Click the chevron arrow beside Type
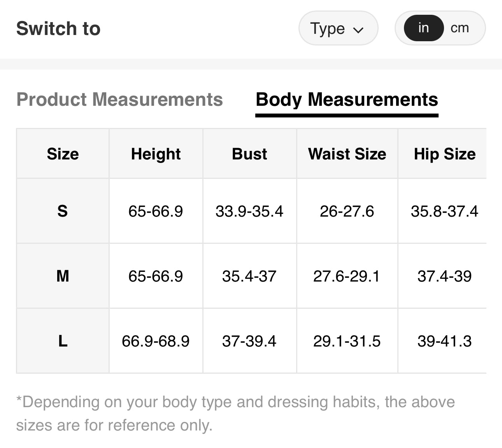This screenshot has height=448, width=502. (x=358, y=30)
